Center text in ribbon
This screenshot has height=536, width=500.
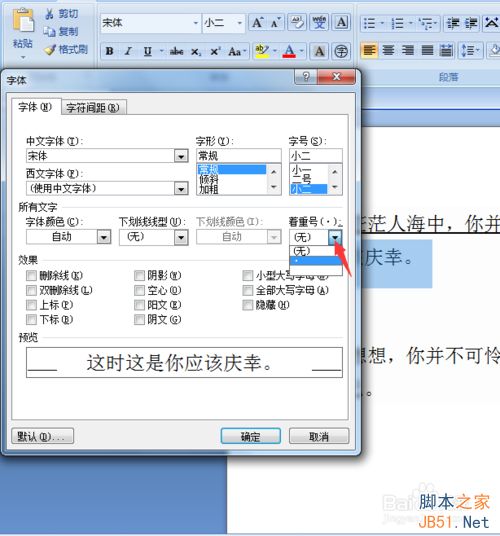point(388,51)
